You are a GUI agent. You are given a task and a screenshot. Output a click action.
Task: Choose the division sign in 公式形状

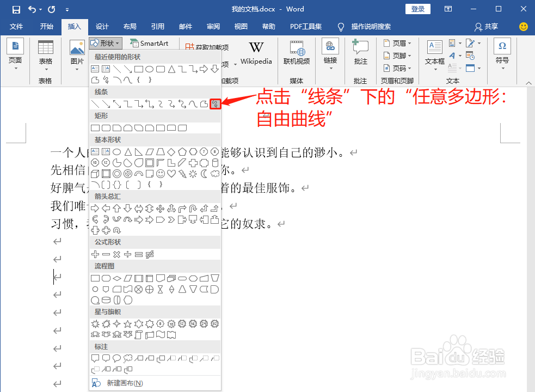pyautogui.click(x=127, y=254)
